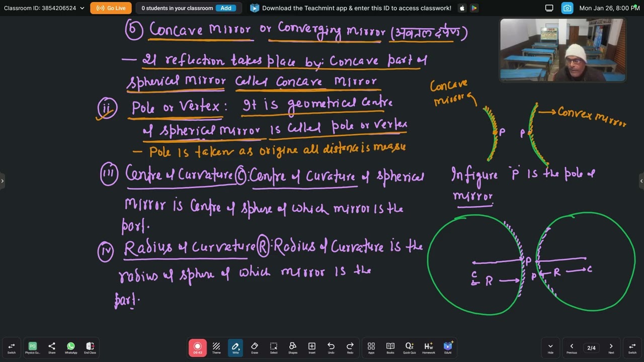Expand the left side panel arrow
The width and height of the screenshot is (644, 362).
(x=2, y=181)
